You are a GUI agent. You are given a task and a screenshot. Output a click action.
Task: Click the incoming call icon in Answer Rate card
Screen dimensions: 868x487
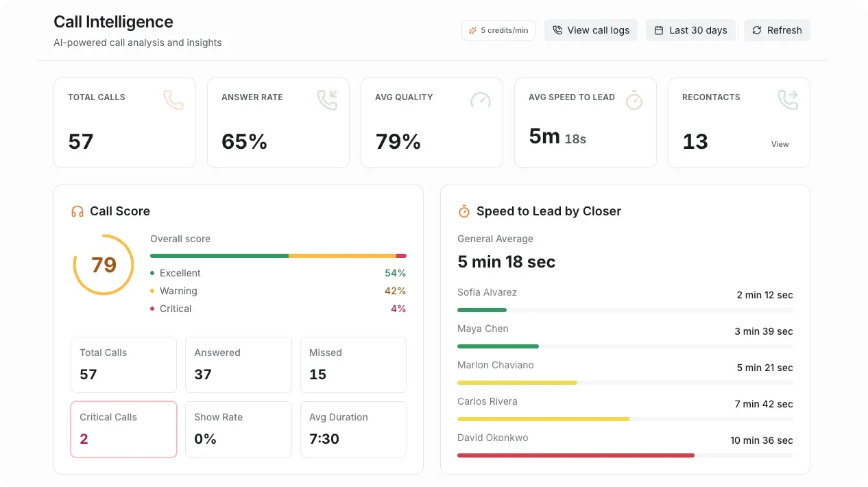[x=327, y=100]
